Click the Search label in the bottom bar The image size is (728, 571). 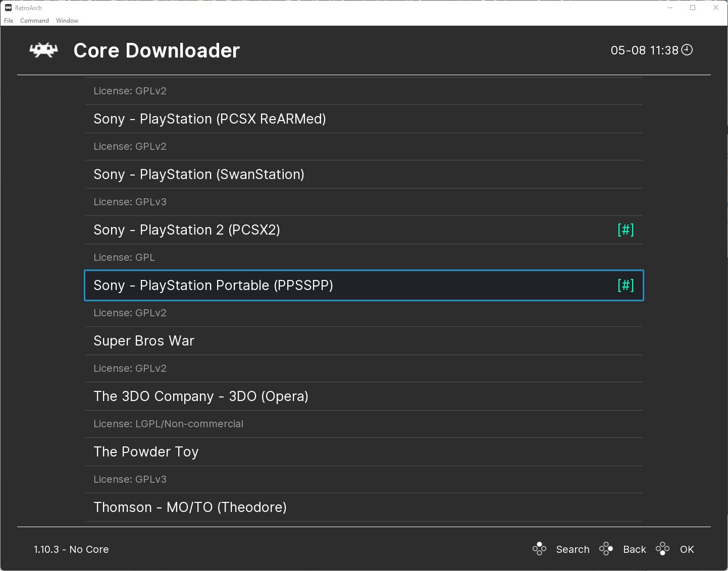pos(573,549)
